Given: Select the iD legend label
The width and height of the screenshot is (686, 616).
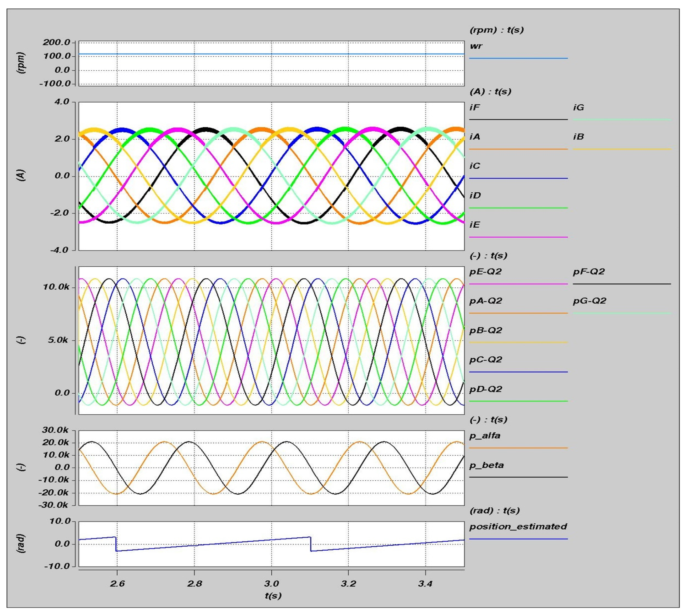Looking at the screenshot, I should coord(475,195).
